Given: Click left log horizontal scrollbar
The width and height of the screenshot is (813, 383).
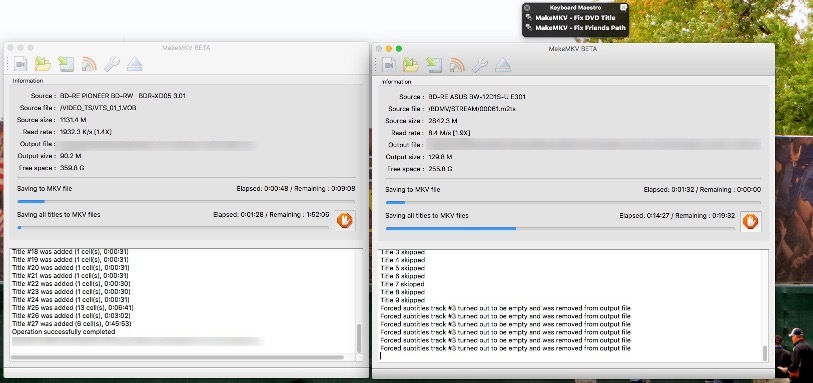Looking at the screenshot, I should [177, 357].
